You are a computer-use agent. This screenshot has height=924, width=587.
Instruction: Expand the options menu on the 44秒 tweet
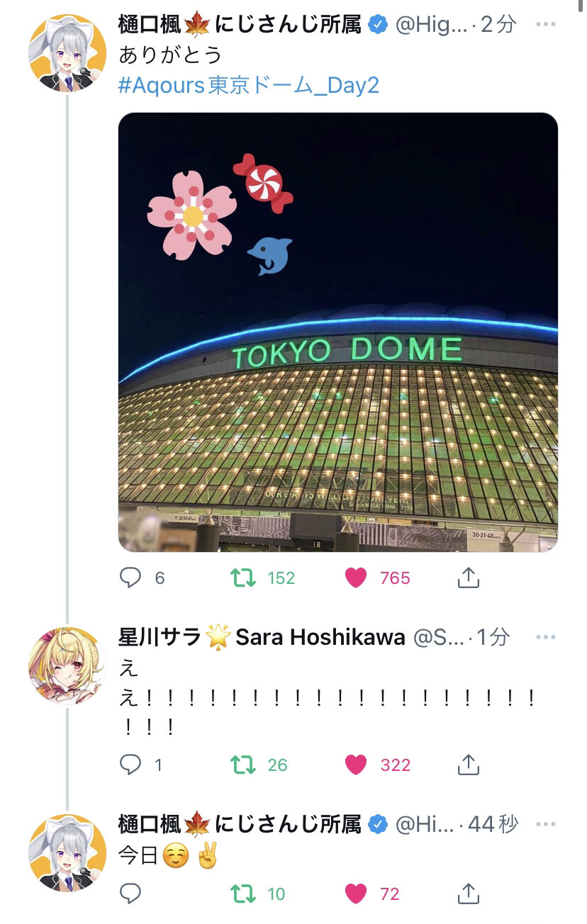(x=545, y=824)
